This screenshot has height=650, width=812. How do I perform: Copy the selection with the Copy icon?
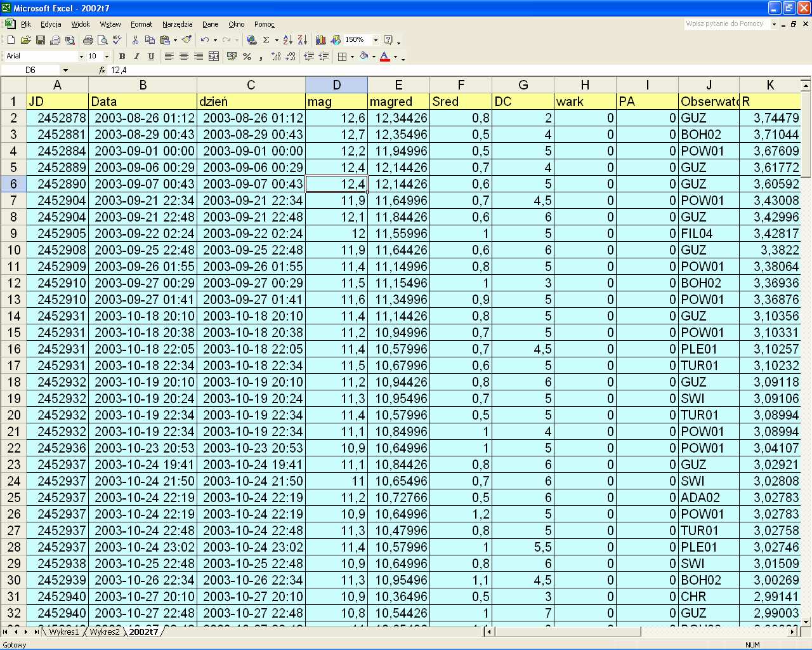(x=150, y=40)
